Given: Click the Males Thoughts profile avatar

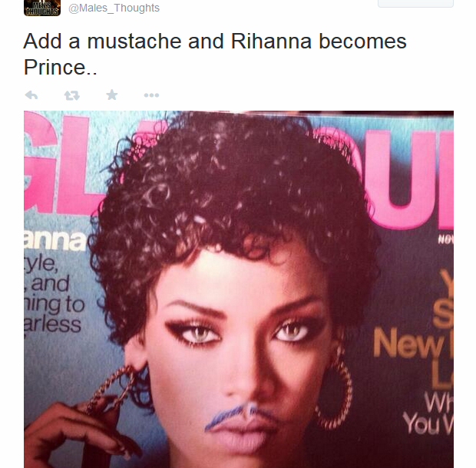Looking at the screenshot, I should (x=42, y=7).
